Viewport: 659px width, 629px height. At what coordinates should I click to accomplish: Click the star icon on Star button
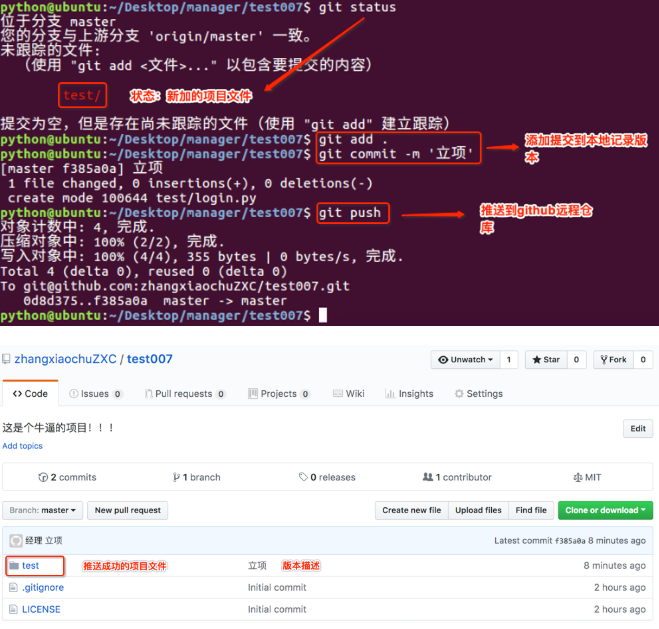537,360
